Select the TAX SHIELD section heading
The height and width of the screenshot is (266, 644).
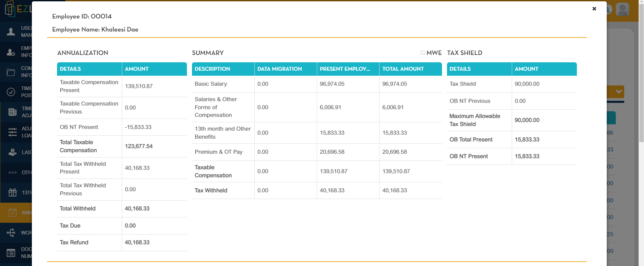pyautogui.click(x=464, y=53)
